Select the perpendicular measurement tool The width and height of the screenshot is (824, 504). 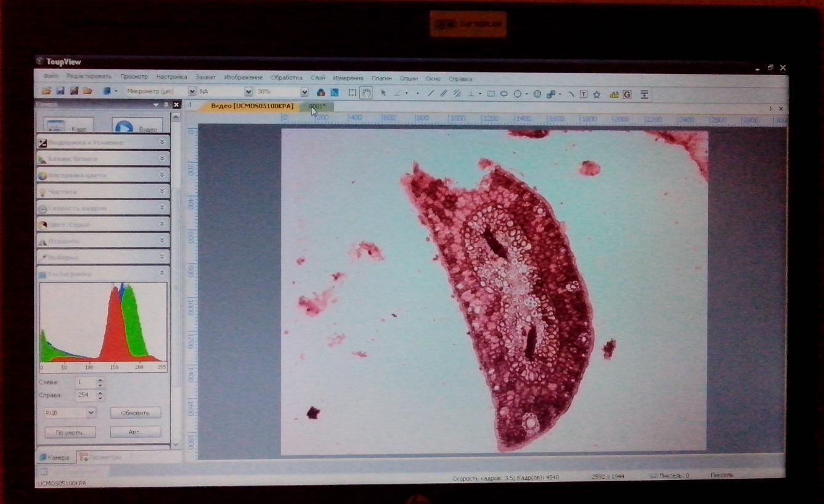(471, 94)
